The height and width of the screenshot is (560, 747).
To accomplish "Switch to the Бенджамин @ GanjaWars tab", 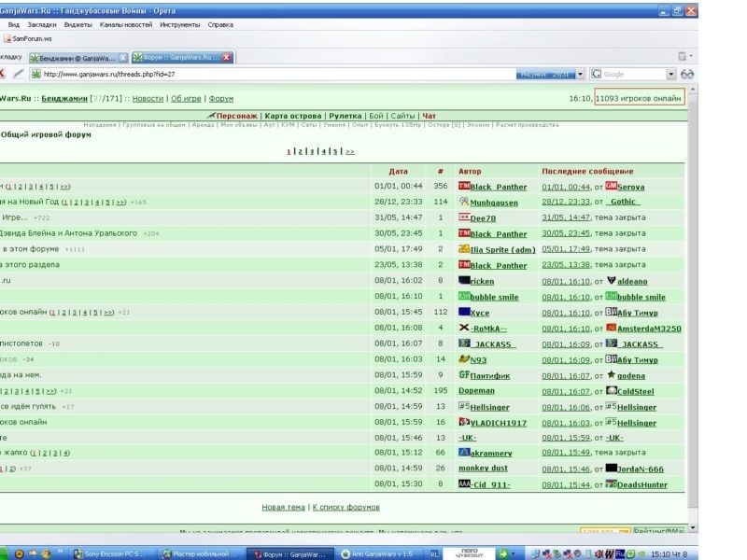I will coord(77,58).
